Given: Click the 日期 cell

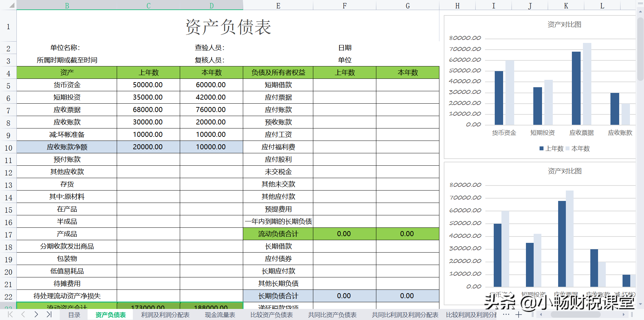Looking at the screenshot, I should click(x=344, y=48).
